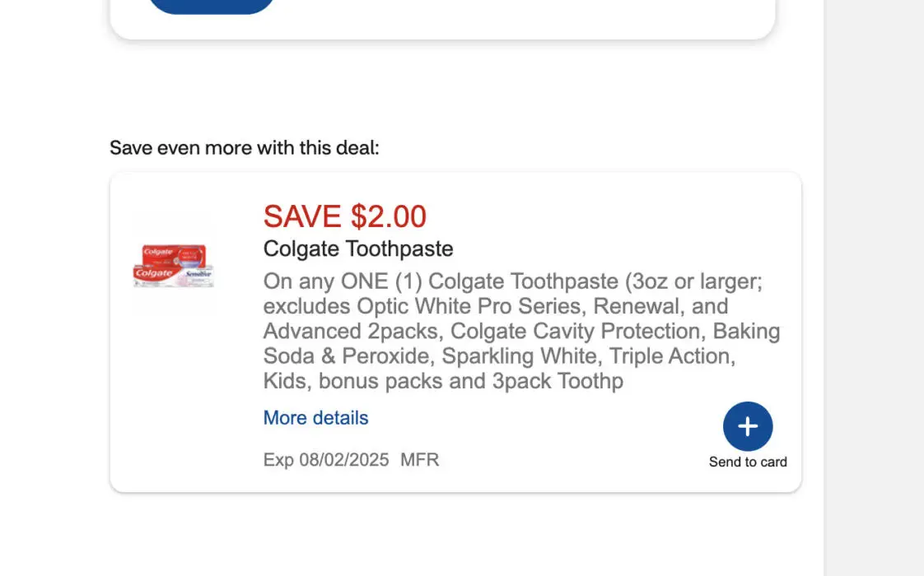Click the Exp 08/02/2025 MFR label
Screen dimensions: 924x576
tap(352, 460)
